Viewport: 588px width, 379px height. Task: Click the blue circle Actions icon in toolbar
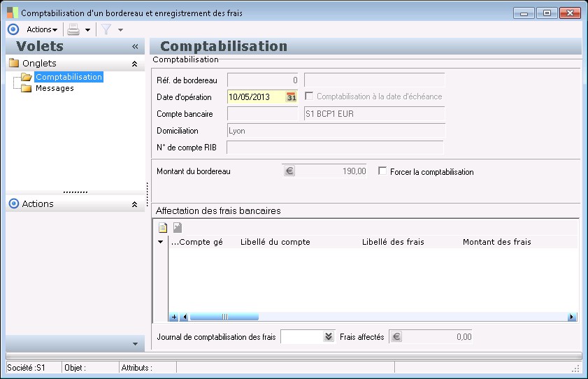click(13, 29)
